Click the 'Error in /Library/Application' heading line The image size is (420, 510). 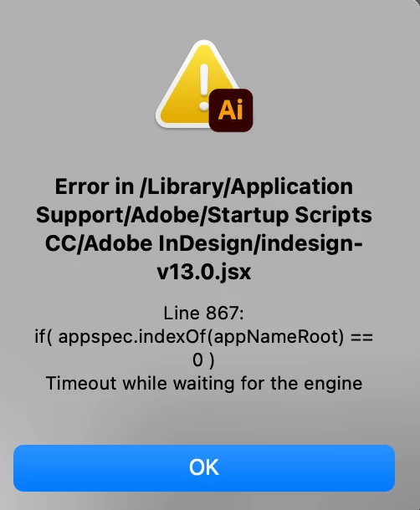click(x=204, y=187)
